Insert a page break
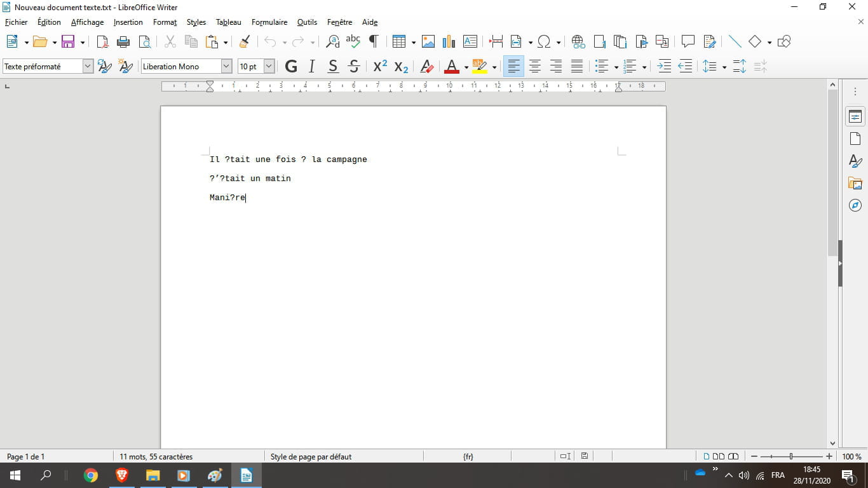The height and width of the screenshot is (488, 868). point(496,42)
